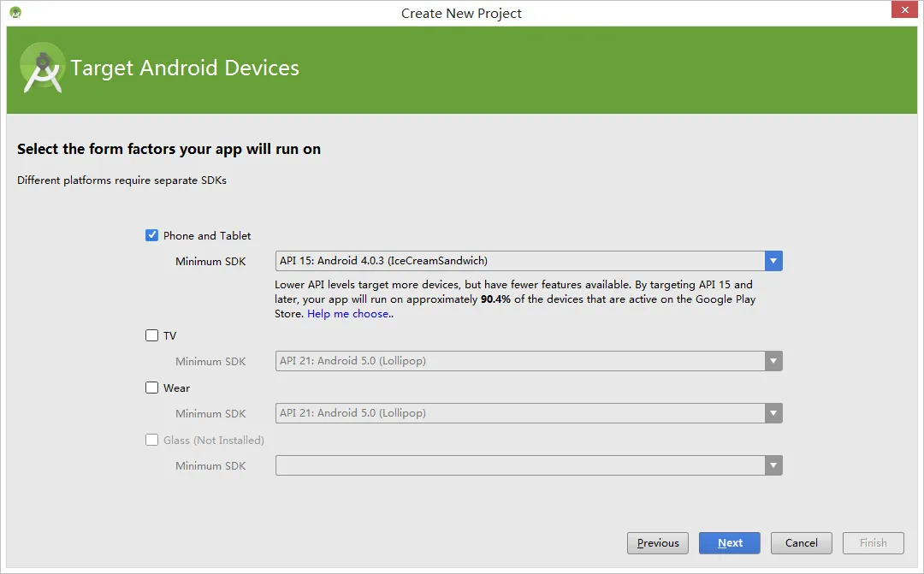Image resolution: width=924 pixels, height=574 pixels.
Task: Close the Create New Project dialog
Action: 903,11
